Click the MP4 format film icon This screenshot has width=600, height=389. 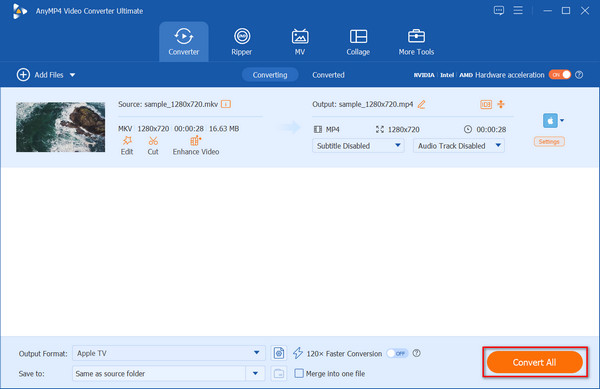pos(318,129)
